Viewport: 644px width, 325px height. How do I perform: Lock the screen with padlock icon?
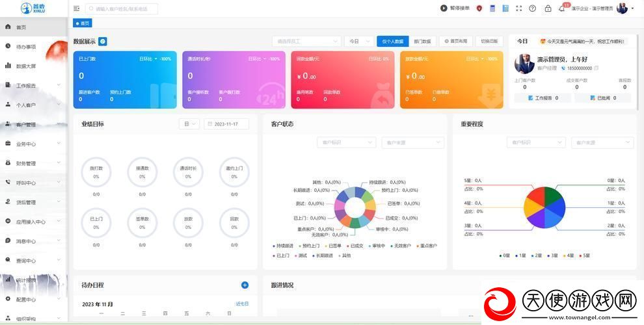(x=548, y=8)
